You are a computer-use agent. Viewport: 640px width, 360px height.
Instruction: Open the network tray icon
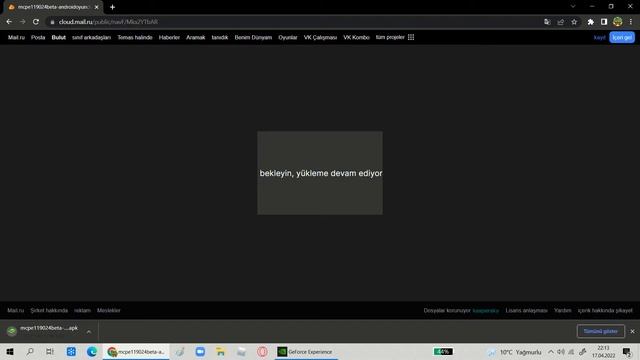click(571, 352)
